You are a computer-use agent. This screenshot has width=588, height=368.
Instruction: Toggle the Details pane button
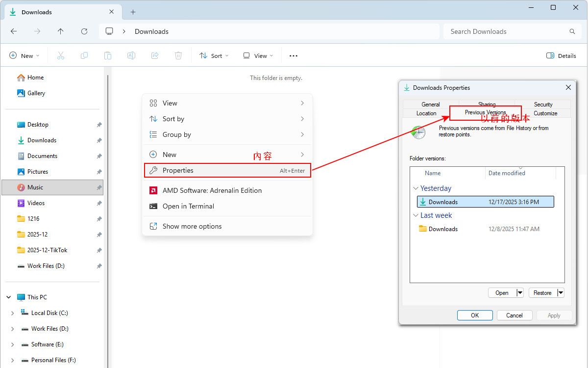tap(561, 56)
